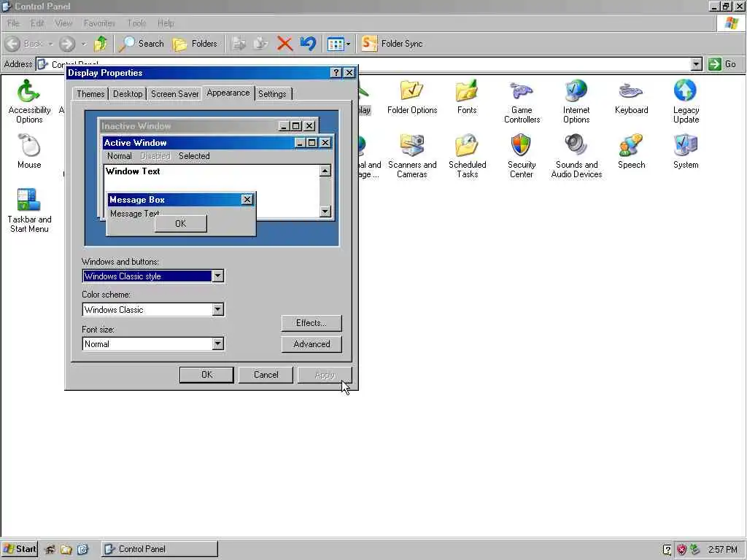Screen dimensions: 747x560
Task: Open the Keyboard icon
Action: (631, 97)
